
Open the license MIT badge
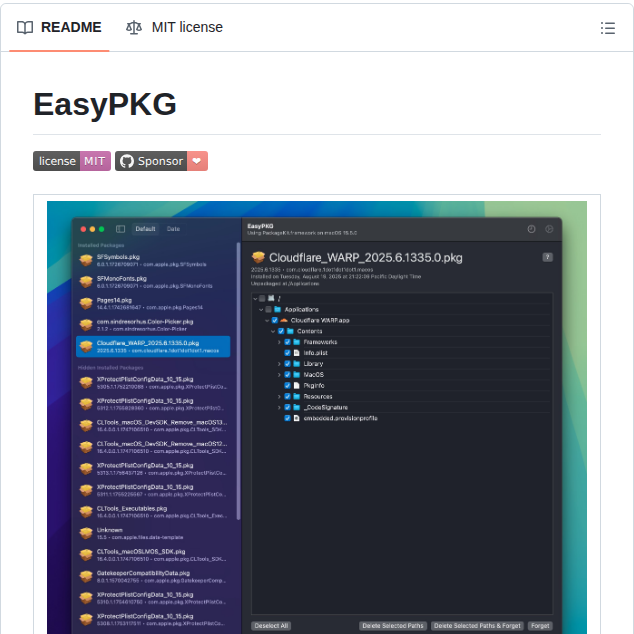pyautogui.click(x=72, y=161)
